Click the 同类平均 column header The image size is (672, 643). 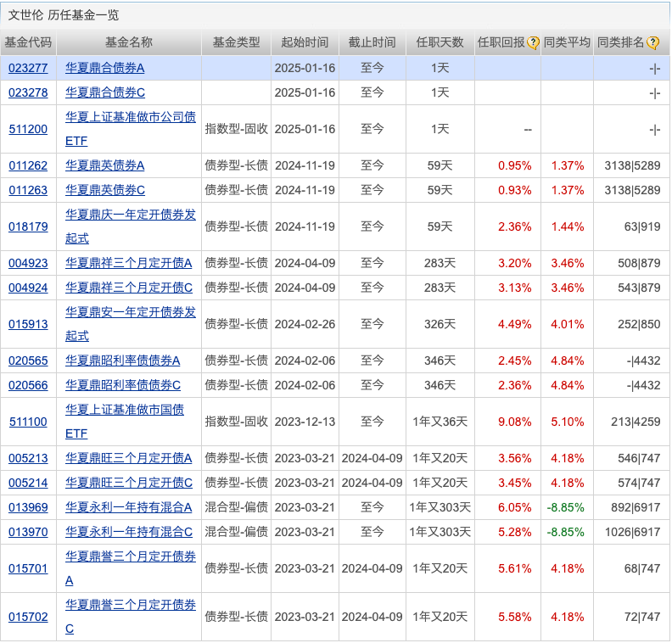pos(567,42)
